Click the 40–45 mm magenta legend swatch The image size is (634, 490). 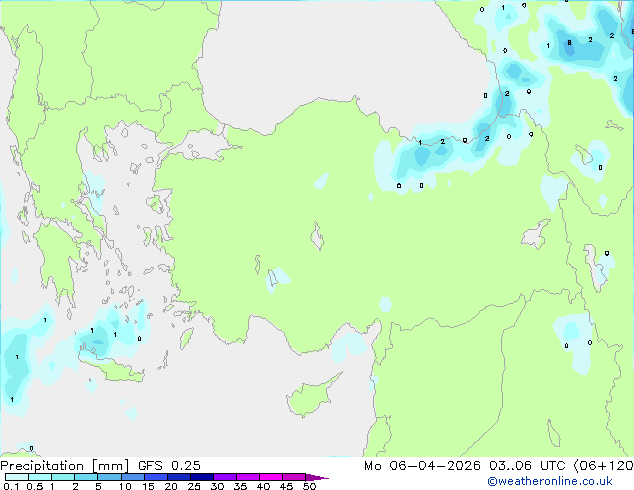(x=271, y=477)
